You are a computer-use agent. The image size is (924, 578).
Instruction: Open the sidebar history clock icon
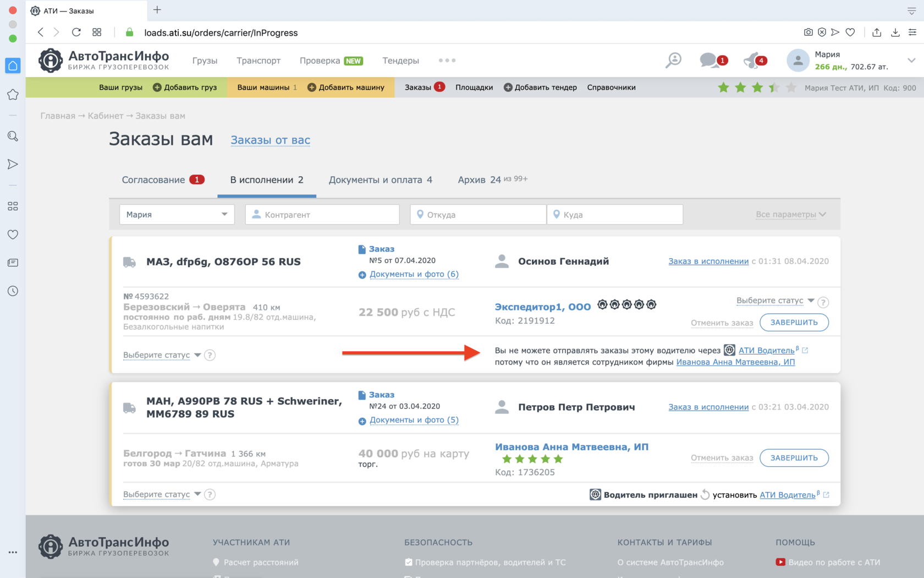click(x=13, y=291)
